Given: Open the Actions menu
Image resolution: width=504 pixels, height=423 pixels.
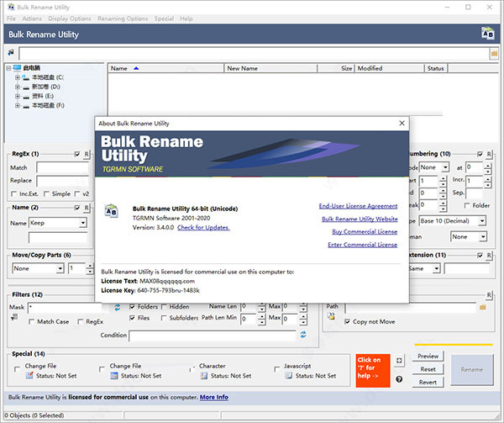Looking at the screenshot, I should (x=32, y=19).
